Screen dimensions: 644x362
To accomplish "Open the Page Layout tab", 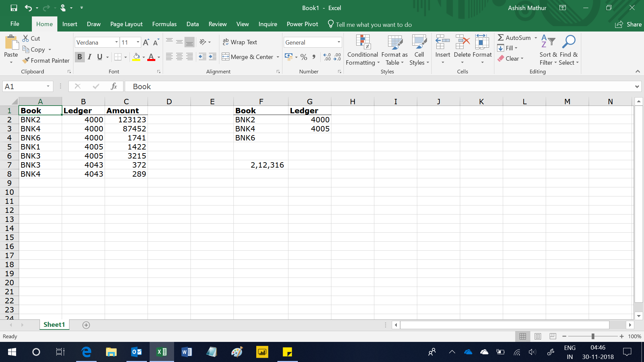I will tap(126, 24).
